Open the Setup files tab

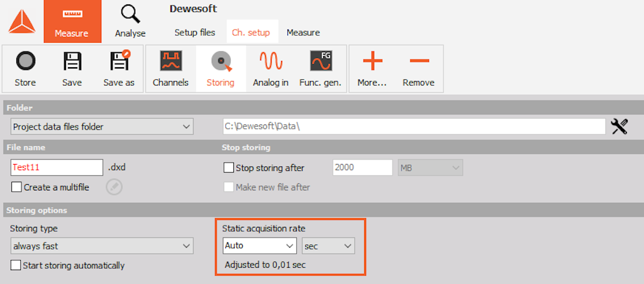(195, 33)
